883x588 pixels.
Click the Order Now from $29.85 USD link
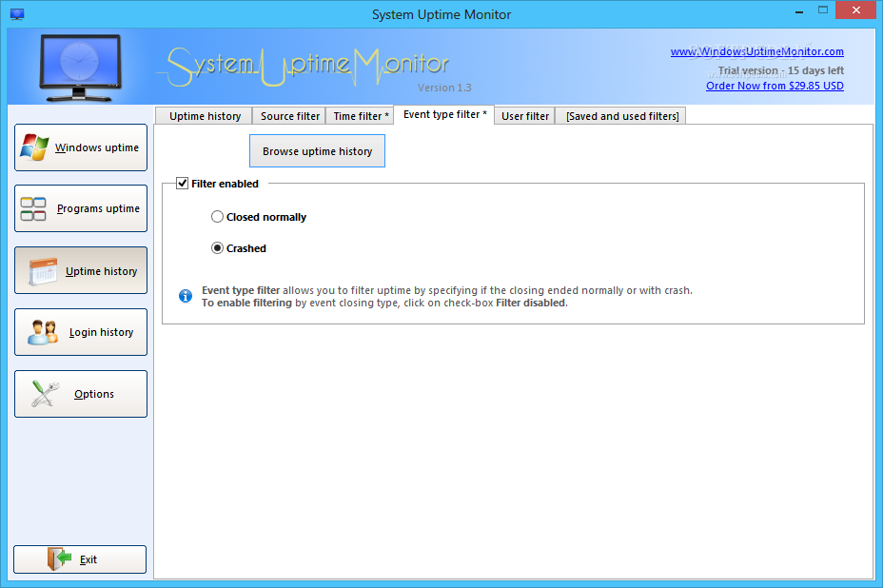775,86
